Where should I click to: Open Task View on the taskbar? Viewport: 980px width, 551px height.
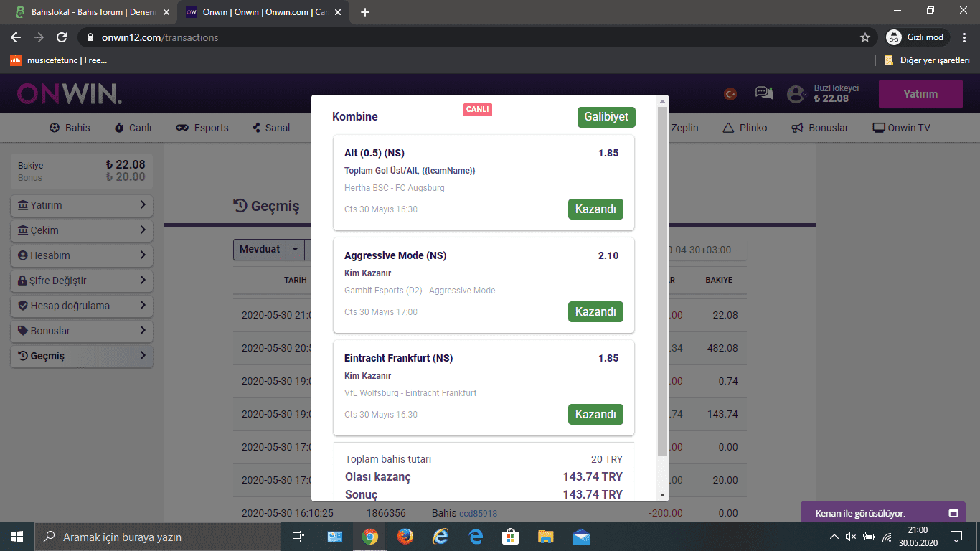(x=298, y=537)
